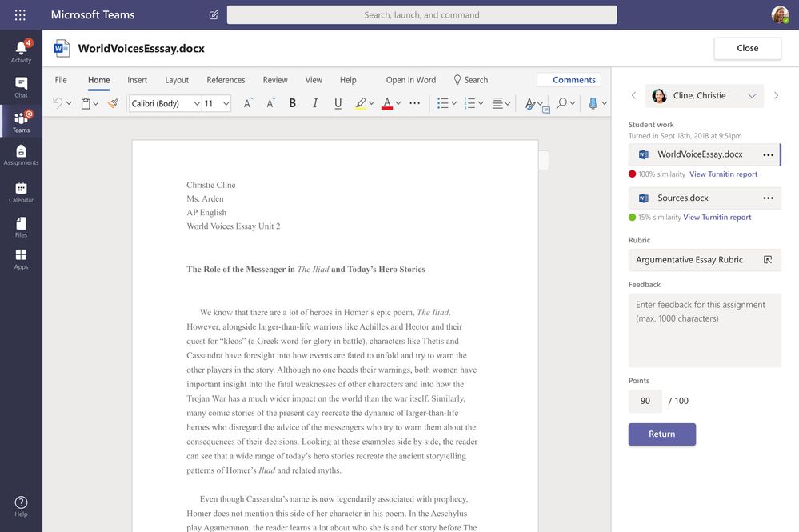Click the Feedback text box
This screenshot has width=799, height=532.
tap(704, 330)
